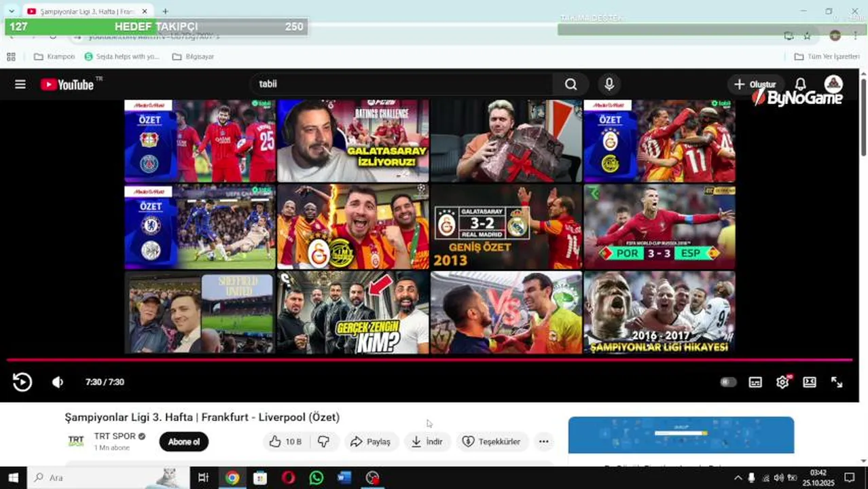Expand the tab search dropdown arrow

pos(11,12)
